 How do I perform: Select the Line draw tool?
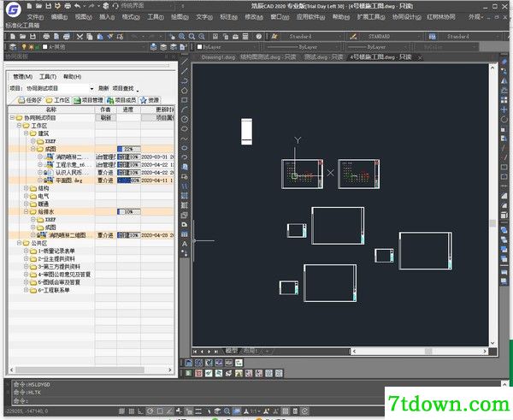(x=185, y=62)
